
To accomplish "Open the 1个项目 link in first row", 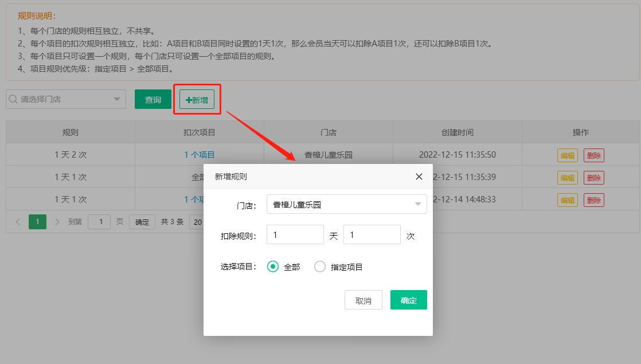I will tap(199, 155).
